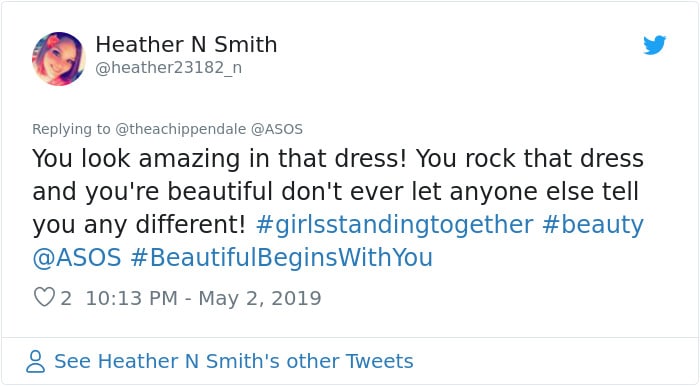This screenshot has width=700, height=386.
Task: Click the Twitter bird logo
Action: click(x=654, y=45)
